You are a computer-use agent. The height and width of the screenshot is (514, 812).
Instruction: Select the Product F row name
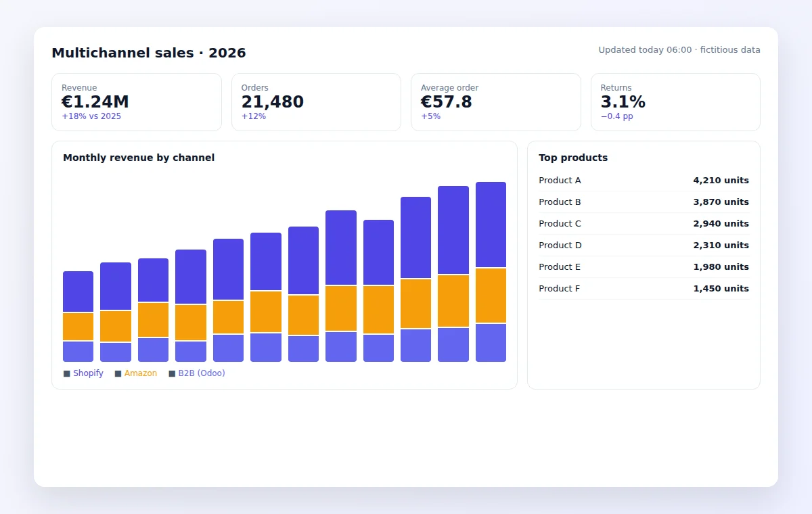coord(560,289)
